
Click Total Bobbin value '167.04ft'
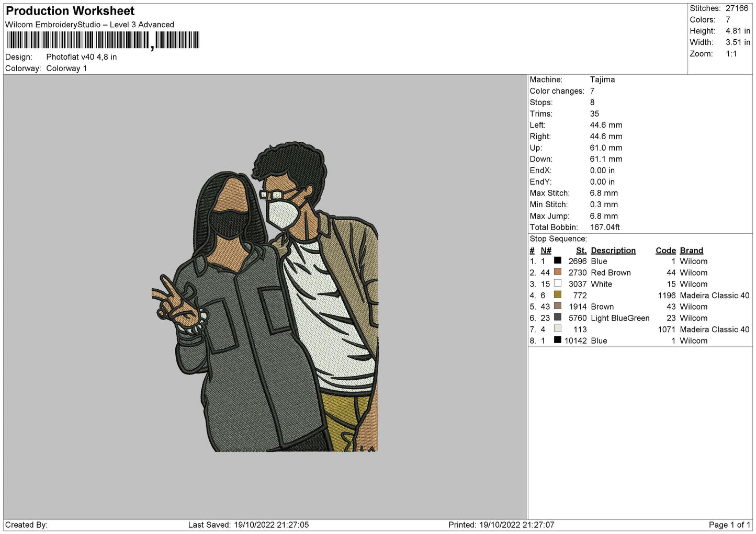[605, 227]
